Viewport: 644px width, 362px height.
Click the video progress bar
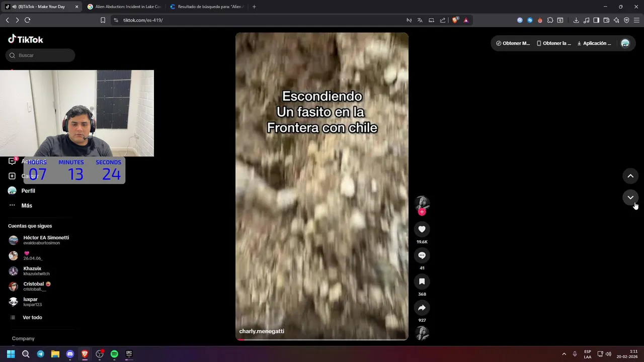(x=322, y=339)
